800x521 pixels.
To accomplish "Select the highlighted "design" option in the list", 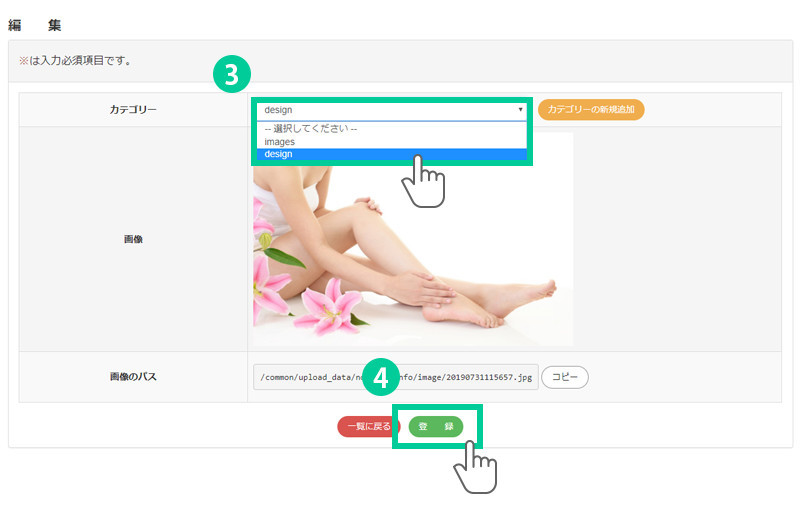I will click(x=390, y=154).
